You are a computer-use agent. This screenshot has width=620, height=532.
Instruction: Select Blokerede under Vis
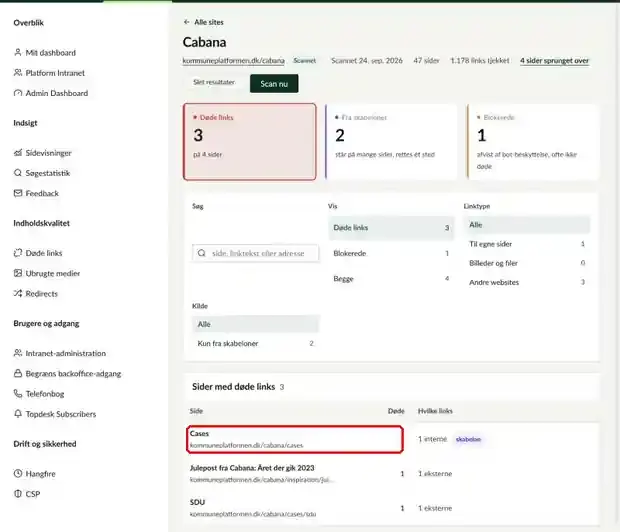point(391,253)
